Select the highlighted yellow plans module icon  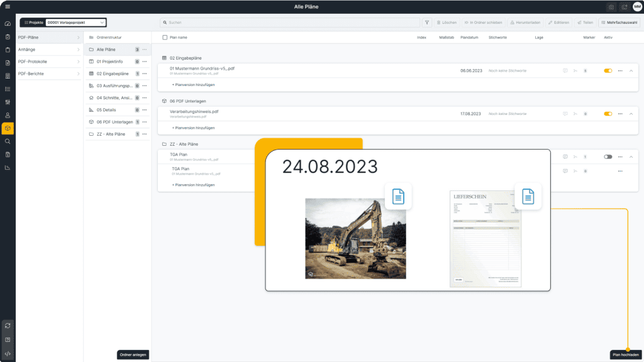pyautogui.click(x=7, y=128)
